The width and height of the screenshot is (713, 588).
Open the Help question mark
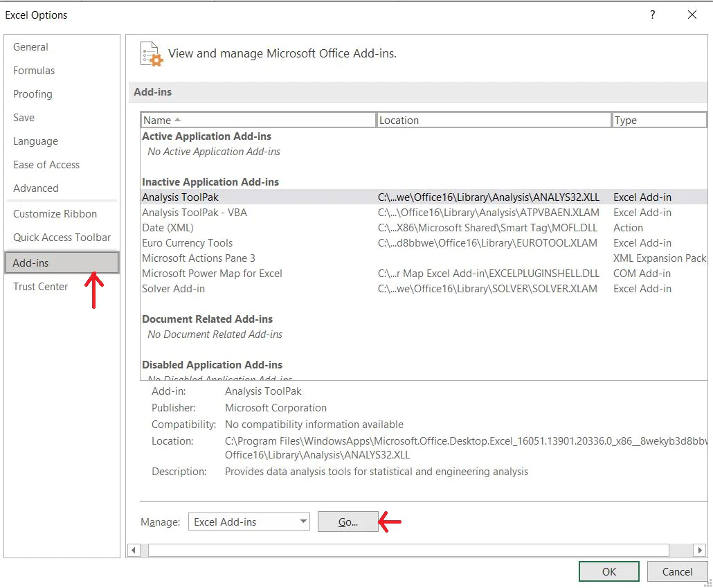coord(653,15)
